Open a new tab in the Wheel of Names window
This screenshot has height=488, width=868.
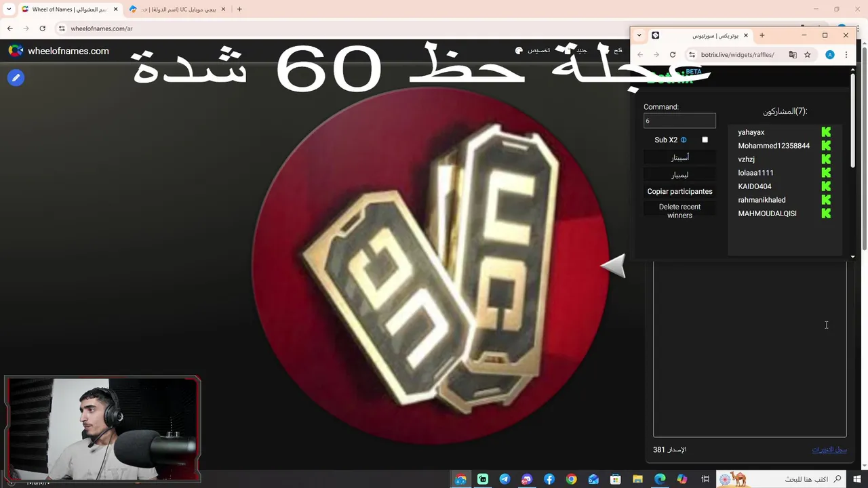[239, 9]
